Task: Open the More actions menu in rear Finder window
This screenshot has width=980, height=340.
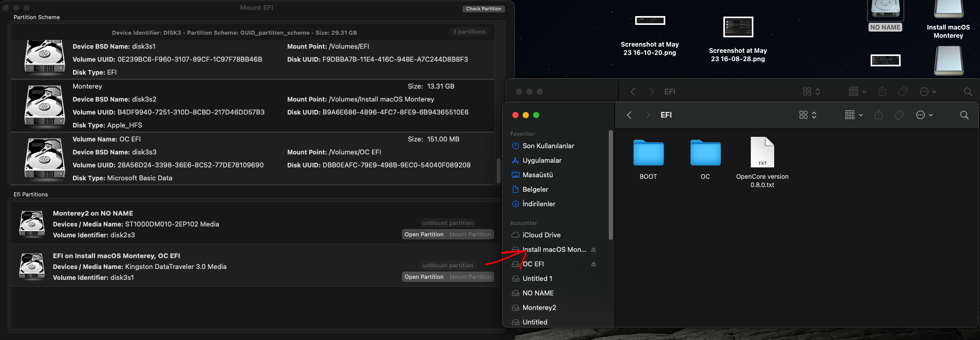Action: (x=928, y=92)
